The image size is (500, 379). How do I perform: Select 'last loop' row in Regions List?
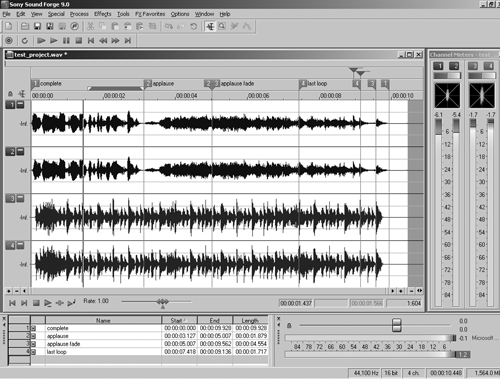coord(138,352)
